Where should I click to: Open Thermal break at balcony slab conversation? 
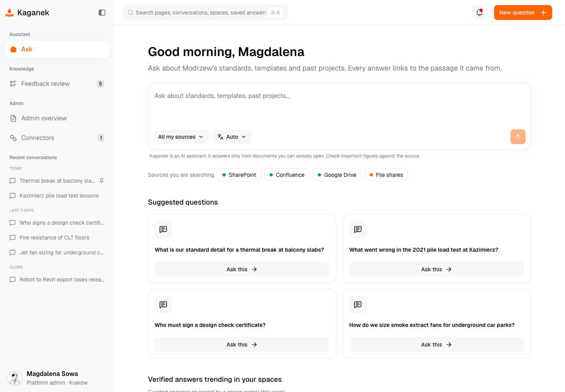(57, 181)
